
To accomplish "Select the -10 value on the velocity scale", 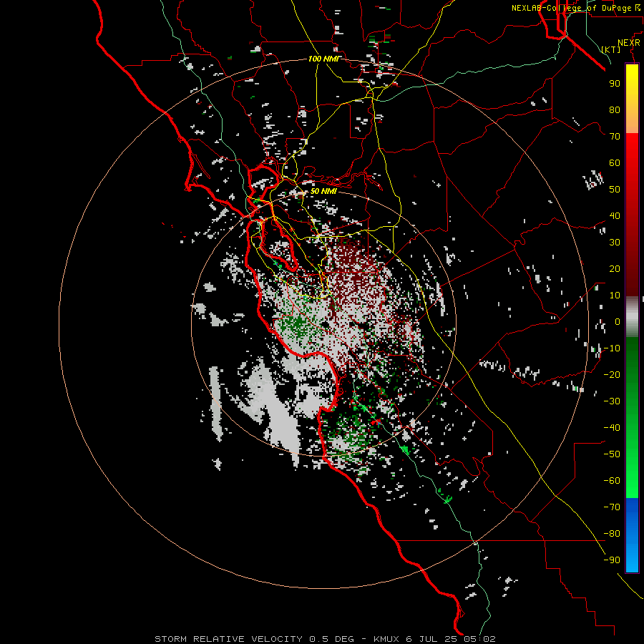I will [612, 348].
